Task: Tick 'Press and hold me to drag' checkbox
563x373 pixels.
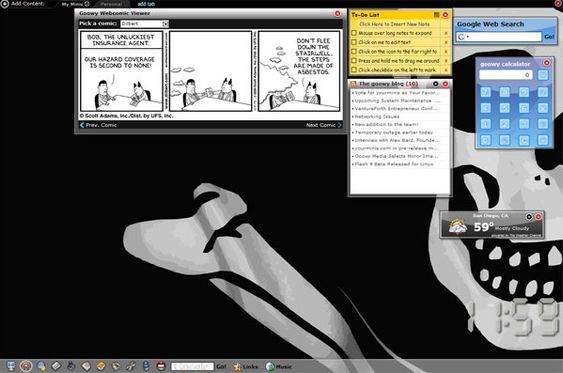Action: coord(354,61)
